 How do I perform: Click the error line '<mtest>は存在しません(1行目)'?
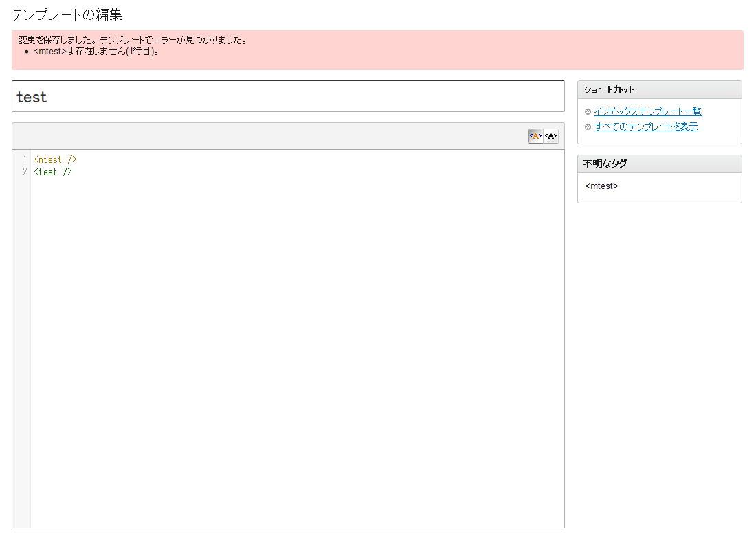click(96, 51)
